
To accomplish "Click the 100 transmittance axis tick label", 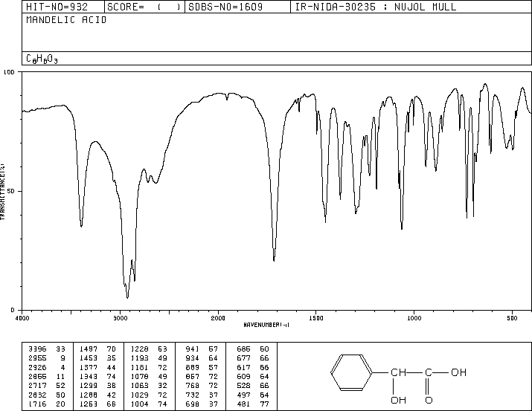I will point(9,72).
